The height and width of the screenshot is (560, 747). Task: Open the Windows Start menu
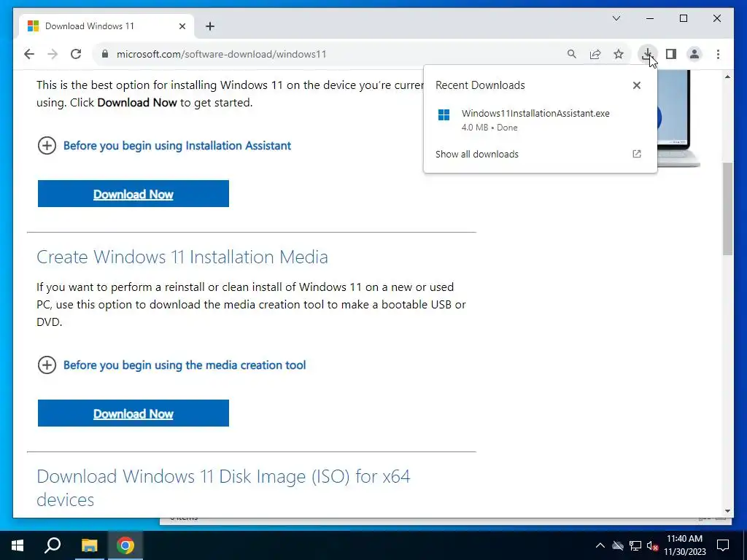click(x=18, y=545)
